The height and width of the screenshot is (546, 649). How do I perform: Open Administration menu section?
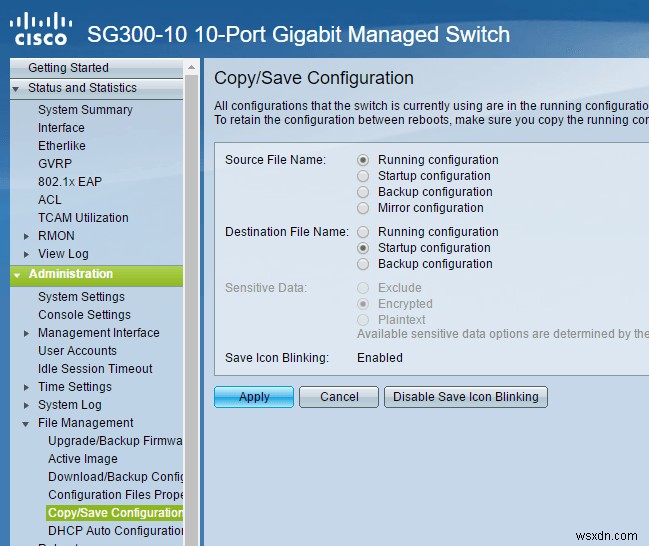click(x=96, y=276)
